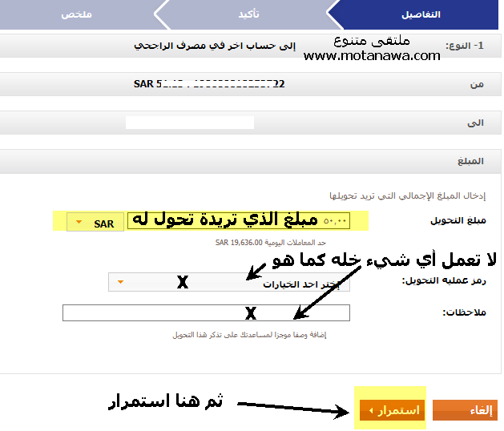
Task: Click the arrow icon on the استمرار button
Action: coord(371,411)
